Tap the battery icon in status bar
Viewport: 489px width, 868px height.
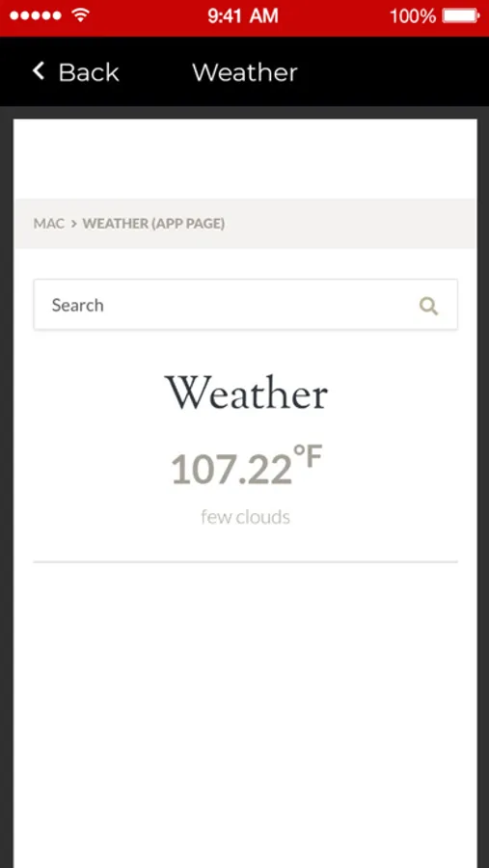pos(461,16)
